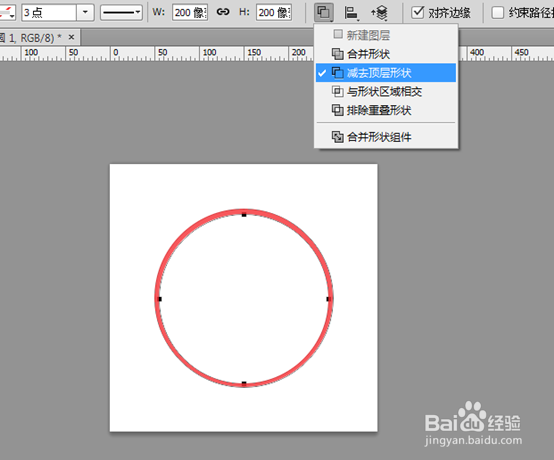Open the path arrangement options
This screenshot has width=554, height=460.
[379, 13]
